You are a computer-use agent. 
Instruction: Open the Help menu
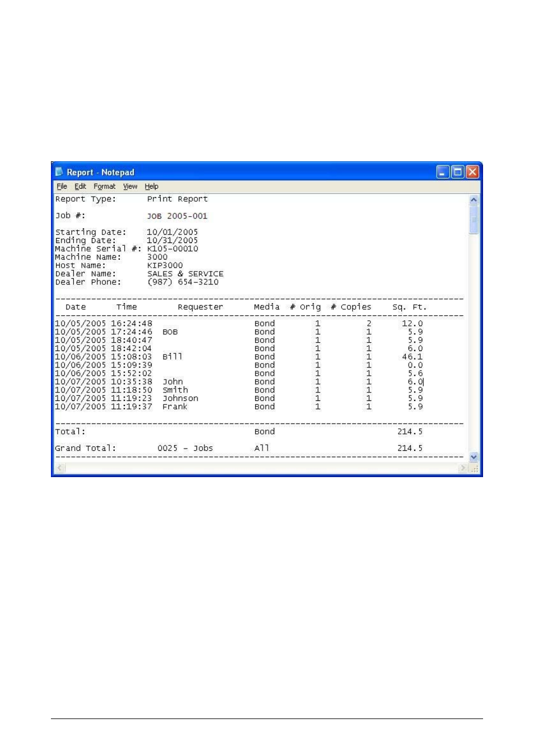[151, 186]
